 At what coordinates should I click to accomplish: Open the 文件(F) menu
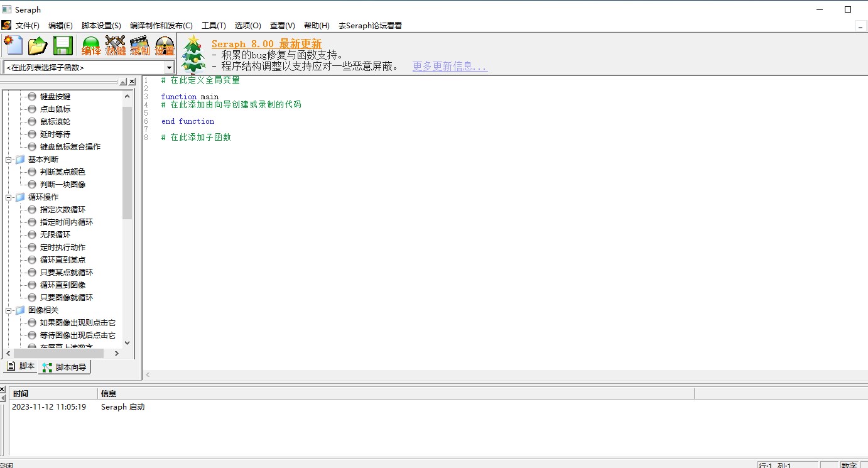(27, 26)
